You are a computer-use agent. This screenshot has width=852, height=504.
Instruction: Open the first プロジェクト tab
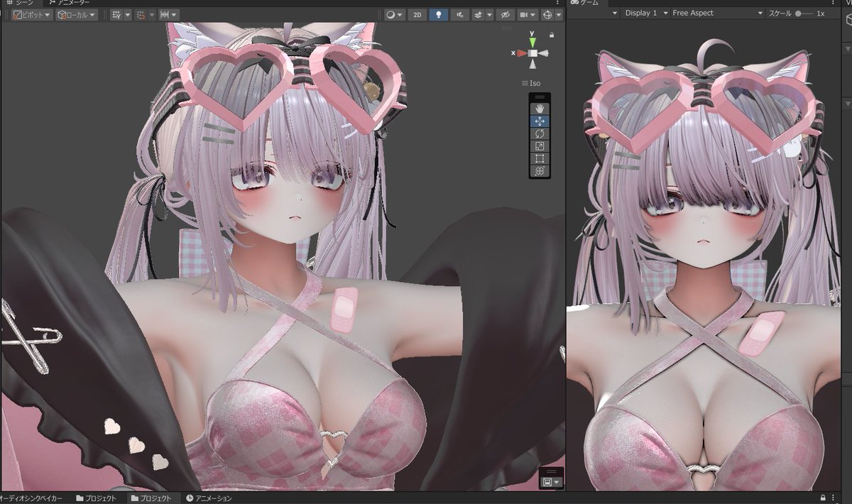pos(94,498)
